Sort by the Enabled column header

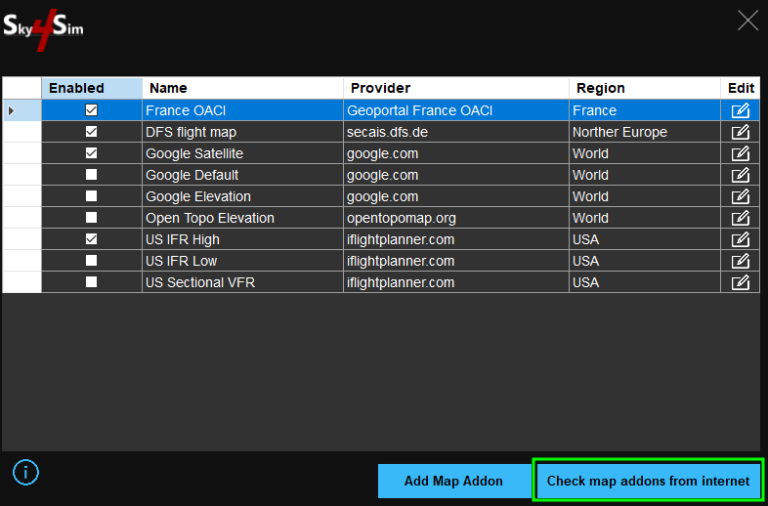[92, 88]
